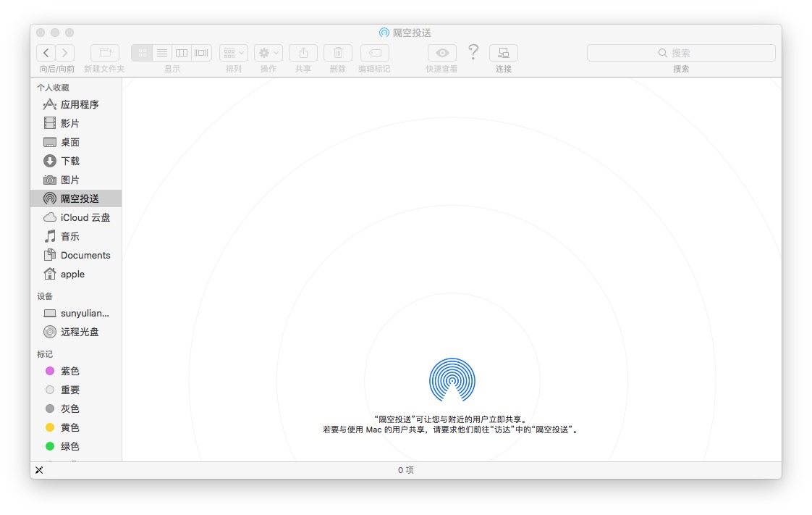Click the trash Delete (删除) icon
The image size is (812, 515).
(x=338, y=53)
